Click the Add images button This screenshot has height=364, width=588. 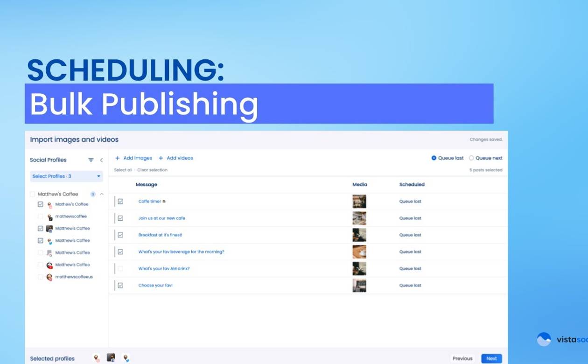click(x=133, y=158)
